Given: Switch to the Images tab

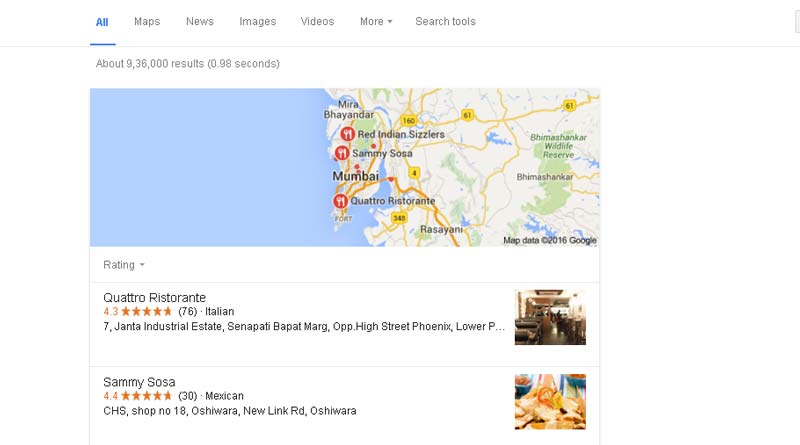Looking at the screenshot, I should (x=258, y=21).
